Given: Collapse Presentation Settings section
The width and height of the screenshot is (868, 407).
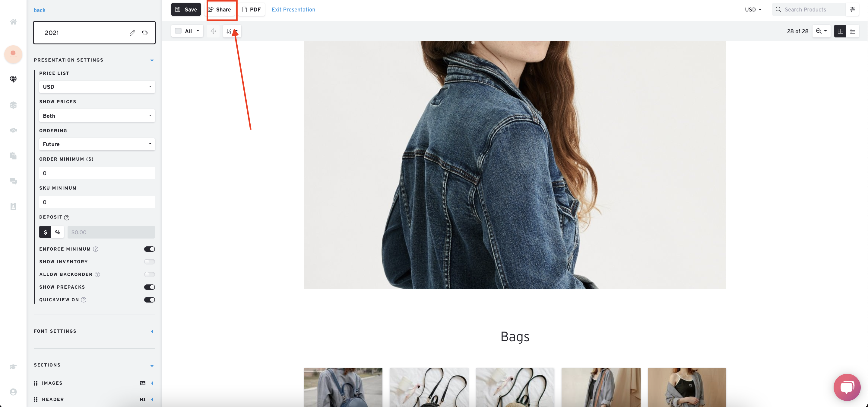Looking at the screenshot, I should click(x=152, y=60).
